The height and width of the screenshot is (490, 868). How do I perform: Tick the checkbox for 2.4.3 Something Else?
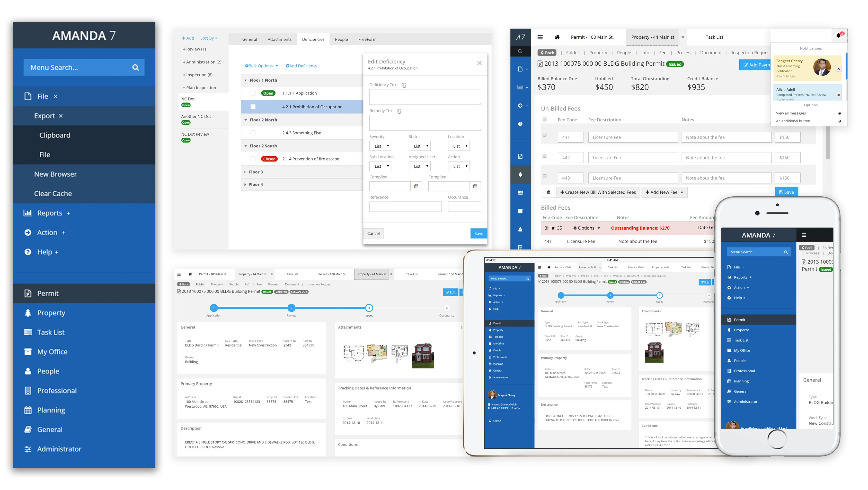coord(253,133)
